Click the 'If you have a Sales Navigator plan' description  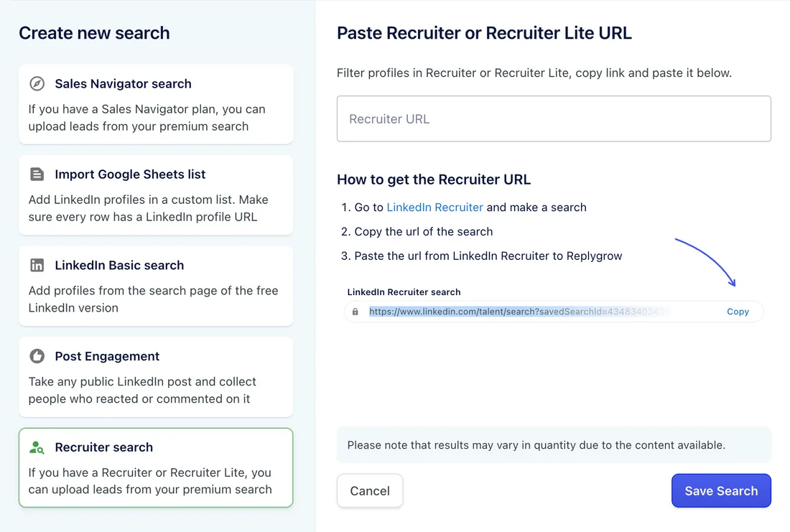(x=147, y=117)
